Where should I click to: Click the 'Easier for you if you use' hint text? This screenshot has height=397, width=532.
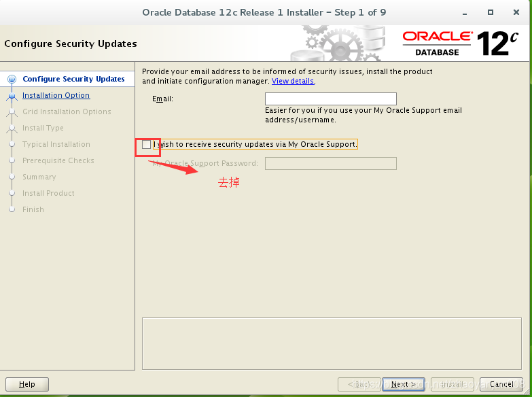coord(363,115)
